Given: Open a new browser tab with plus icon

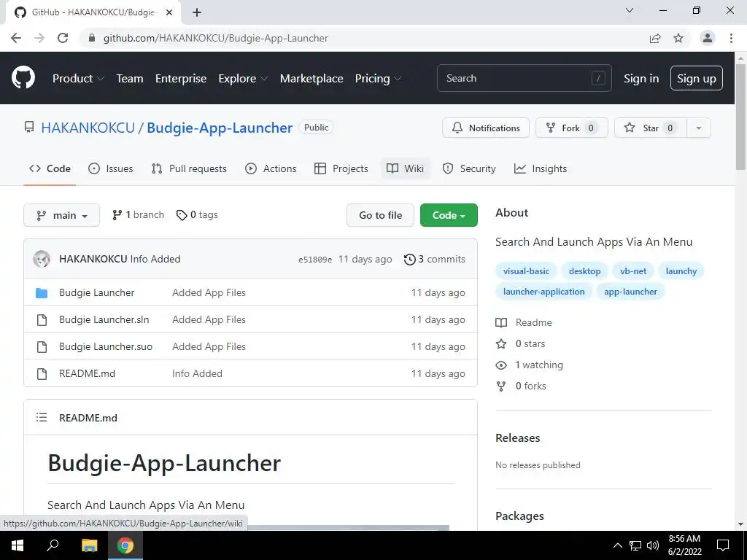Looking at the screenshot, I should pos(197,12).
